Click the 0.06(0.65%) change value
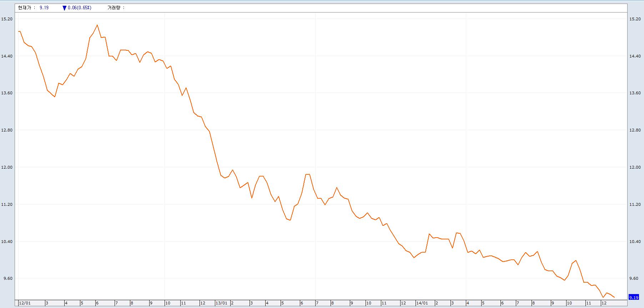Viewport: 644px width, 308px height. pyautogui.click(x=80, y=8)
